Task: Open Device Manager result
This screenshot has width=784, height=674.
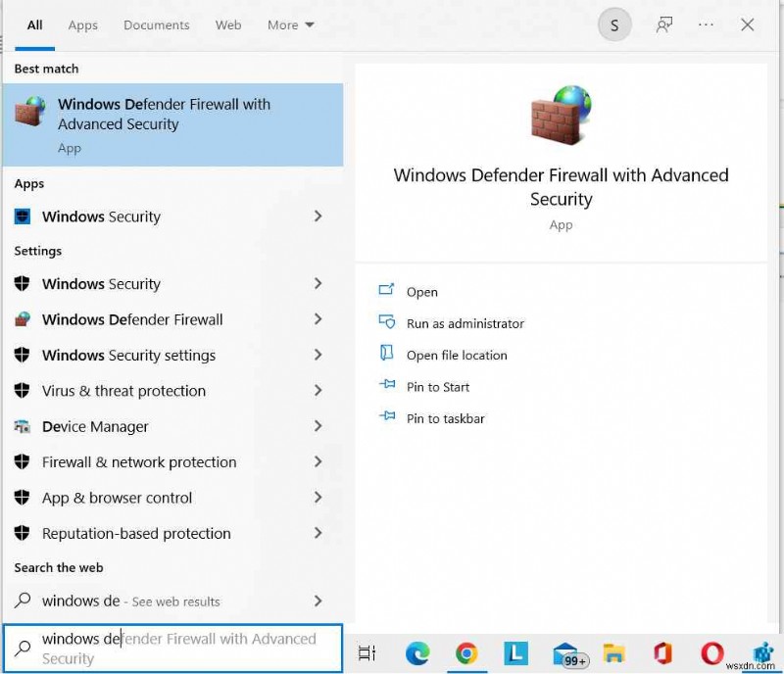Action: click(173, 426)
